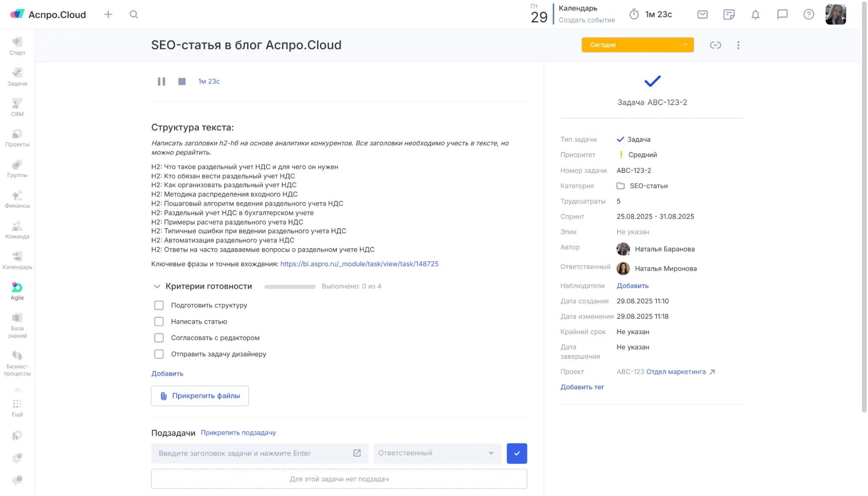Screen dimensions: 868x496
Task: Open the user avatar profile menu
Action: [835, 14]
